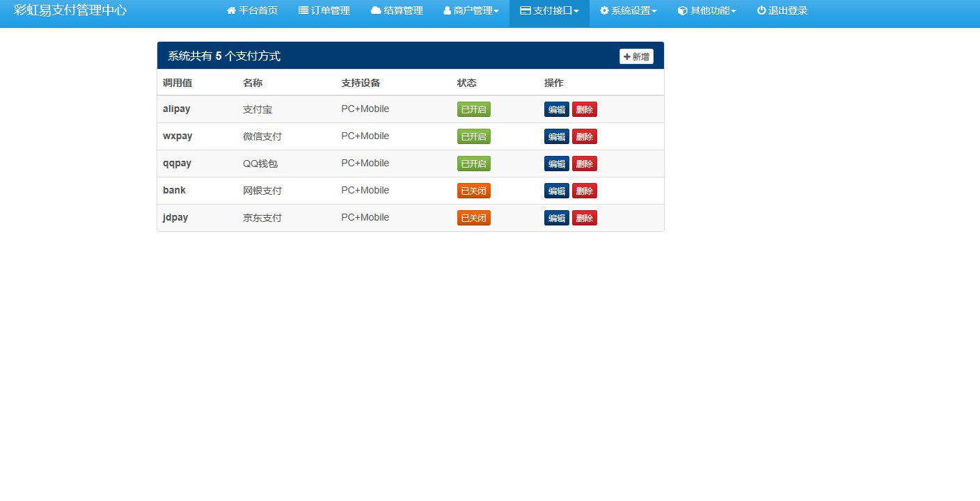Screen dimensions: 980x501
Task: Open 结算管理 settlement management
Action: (397, 10)
